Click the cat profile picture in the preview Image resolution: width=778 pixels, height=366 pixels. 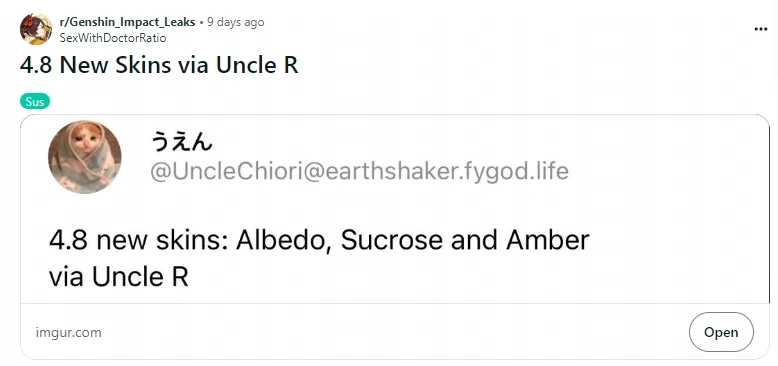coord(84,157)
